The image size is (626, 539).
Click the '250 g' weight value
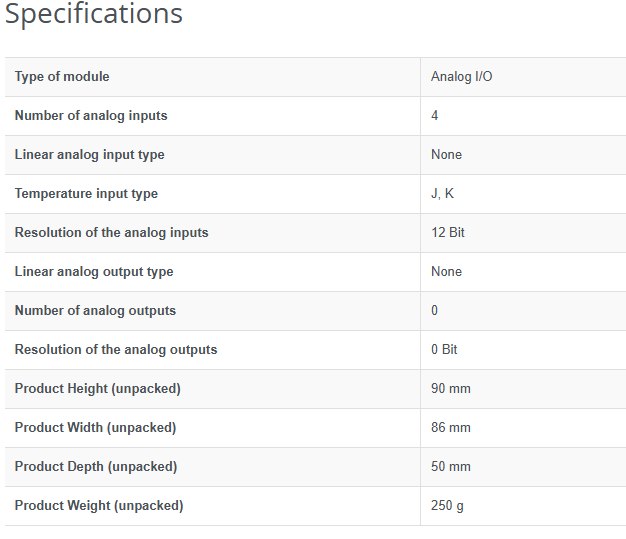tap(447, 506)
